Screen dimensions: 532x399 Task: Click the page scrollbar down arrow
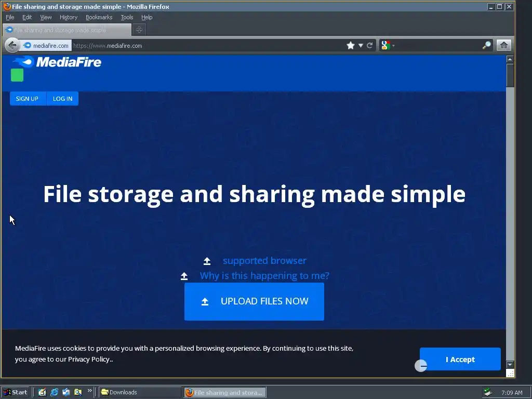click(510, 364)
